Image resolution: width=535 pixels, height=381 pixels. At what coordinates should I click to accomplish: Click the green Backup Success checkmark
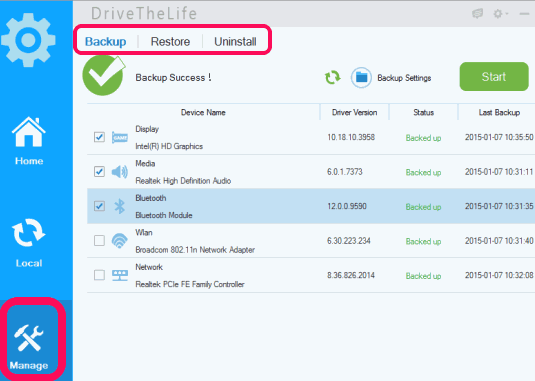tap(104, 75)
